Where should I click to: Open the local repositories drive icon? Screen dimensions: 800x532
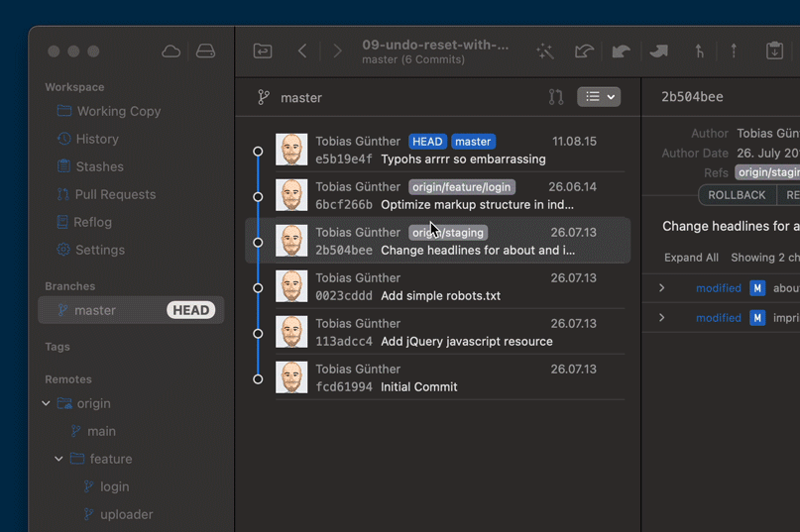point(205,51)
